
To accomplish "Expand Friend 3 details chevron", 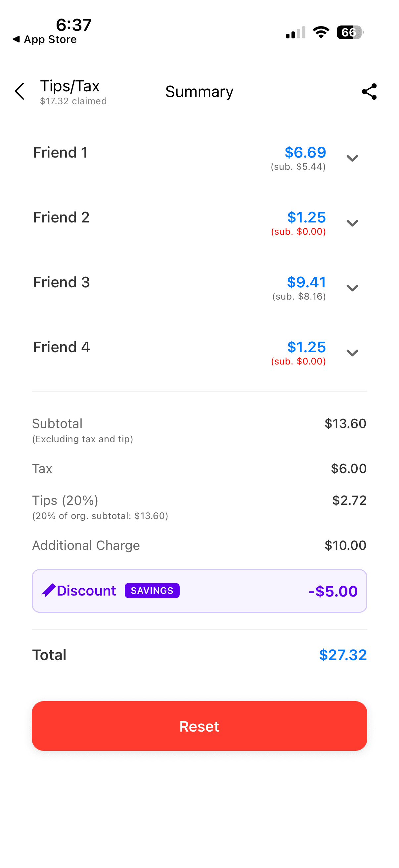I will (x=352, y=288).
